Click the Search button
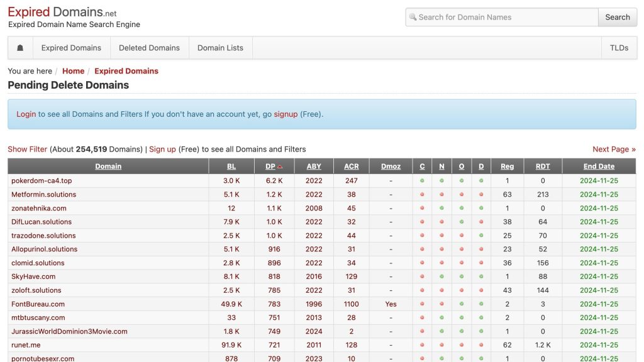This screenshot has width=644, height=362. coord(618,17)
